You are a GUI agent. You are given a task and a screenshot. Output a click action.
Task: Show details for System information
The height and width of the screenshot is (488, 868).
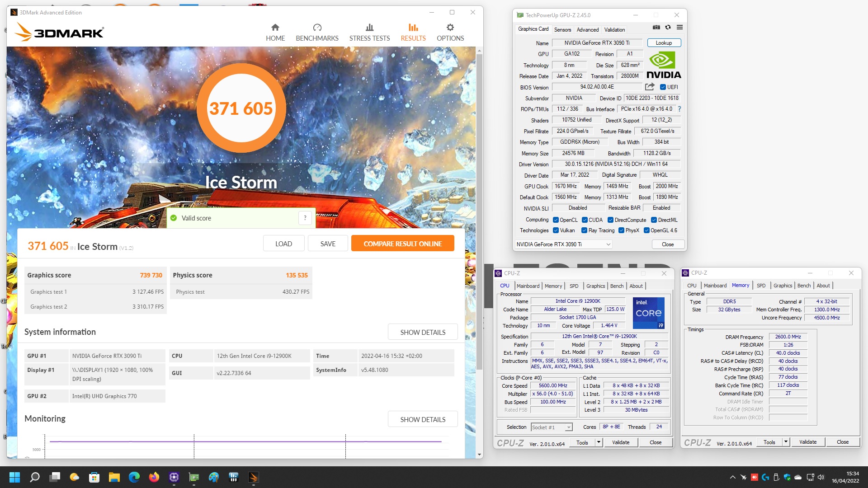pyautogui.click(x=423, y=332)
